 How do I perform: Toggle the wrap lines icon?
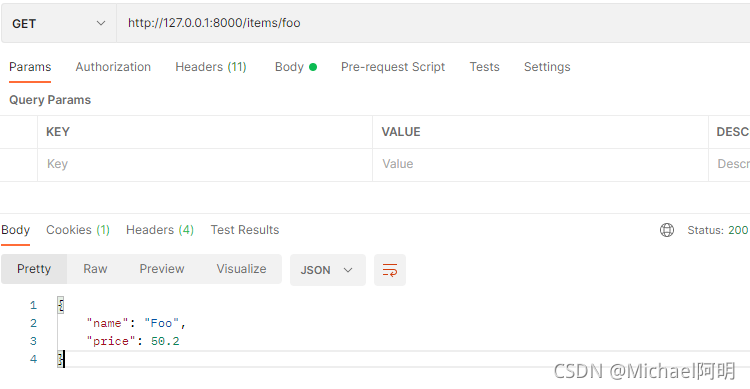click(390, 270)
